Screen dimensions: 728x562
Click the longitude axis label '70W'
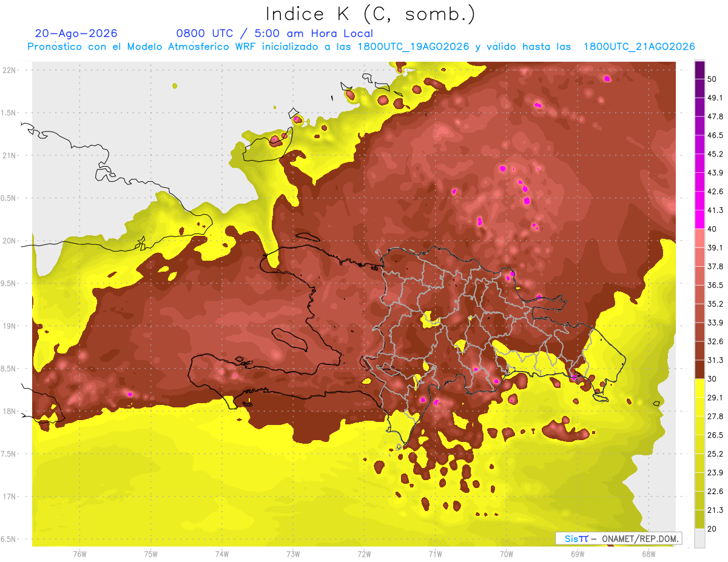point(507,554)
